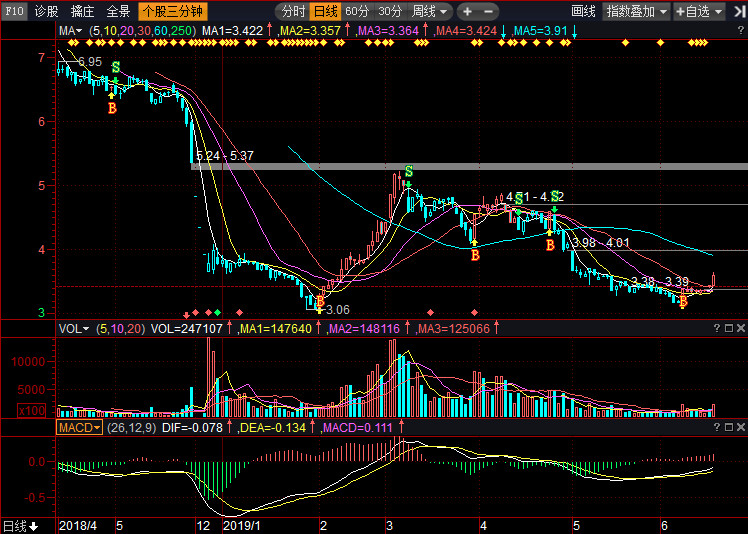The image size is (748, 534).
Task: Click the 日线 period switcher at bottom-left
Action: (x=20, y=525)
